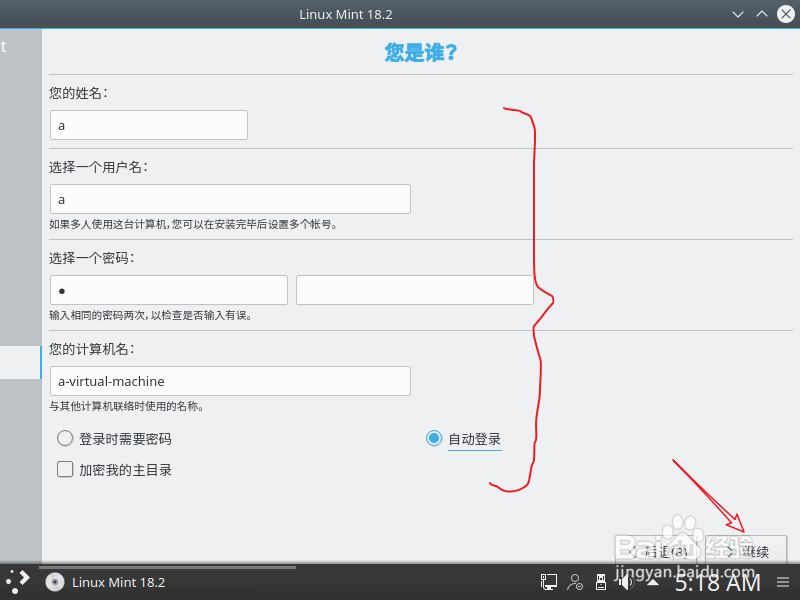Focus the first password input field
The width and height of the screenshot is (800, 600).
[169, 290]
